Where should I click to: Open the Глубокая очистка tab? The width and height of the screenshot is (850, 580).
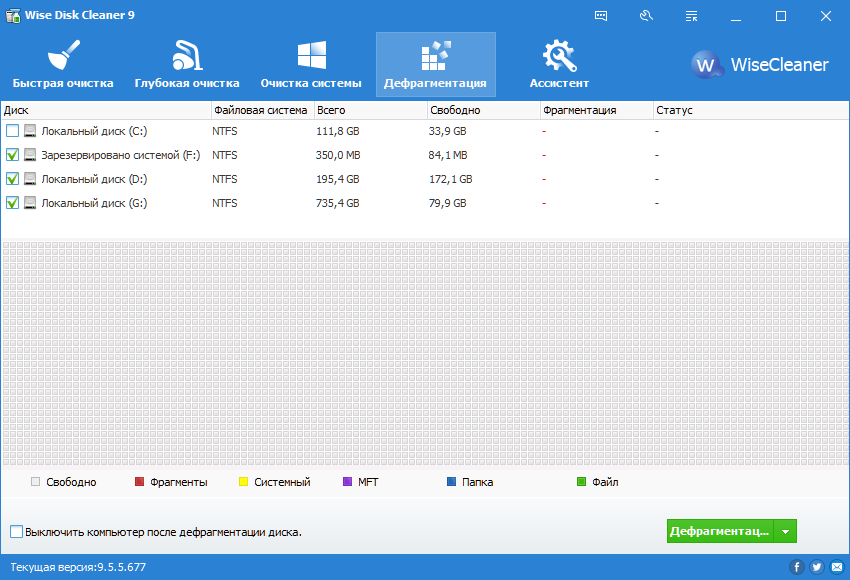187,65
